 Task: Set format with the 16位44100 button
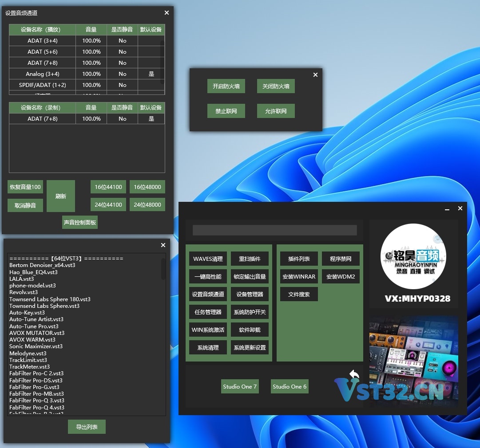[108, 187]
